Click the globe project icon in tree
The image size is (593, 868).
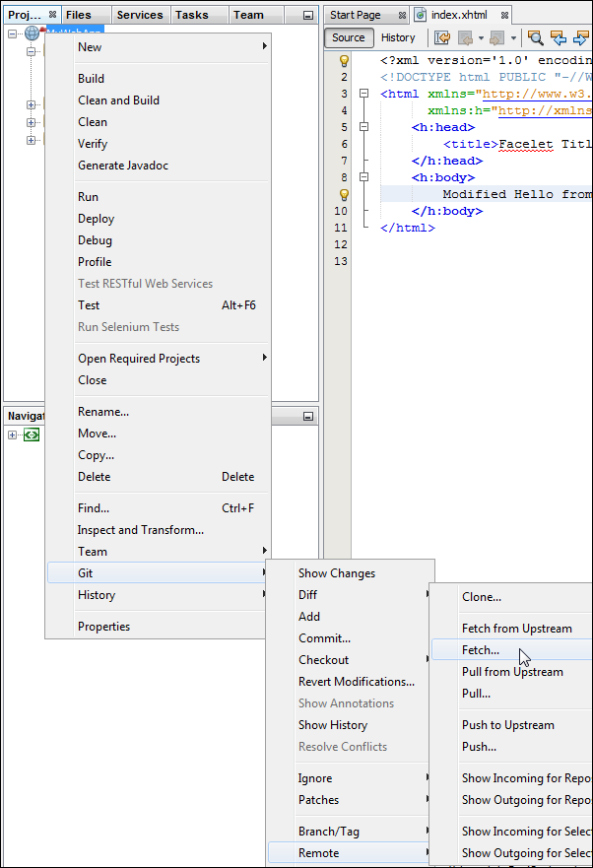33,33
